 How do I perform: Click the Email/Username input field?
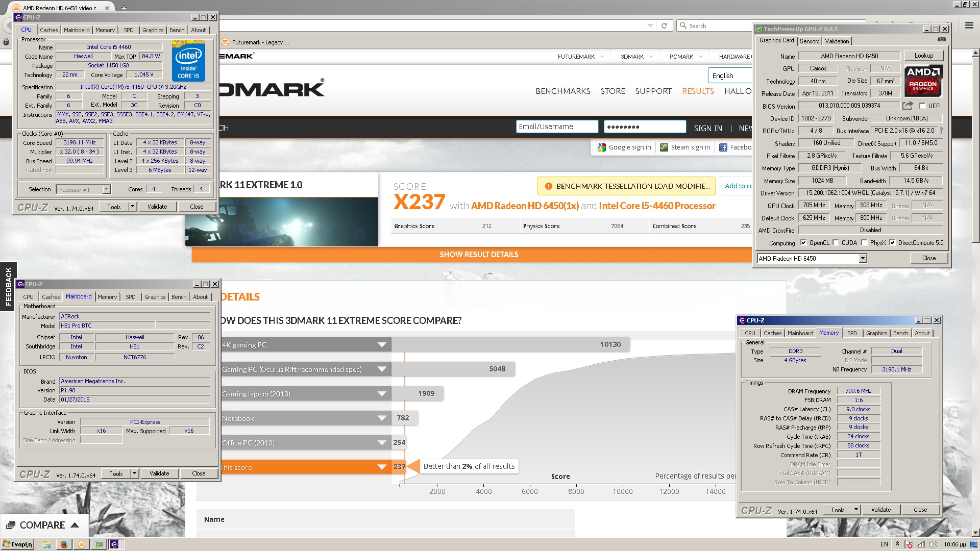pyautogui.click(x=557, y=127)
